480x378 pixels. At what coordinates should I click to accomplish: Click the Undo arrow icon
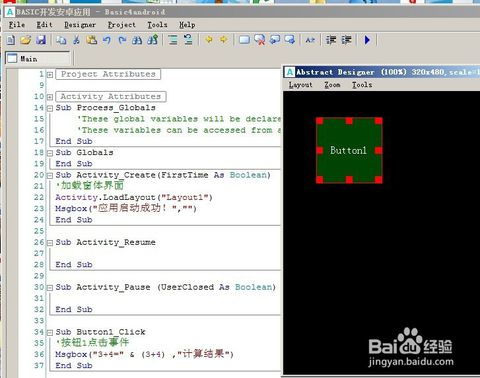point(107,40)
